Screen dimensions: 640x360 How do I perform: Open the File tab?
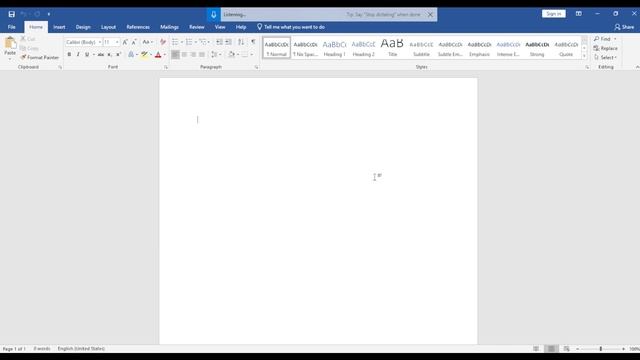click(11, 27)
